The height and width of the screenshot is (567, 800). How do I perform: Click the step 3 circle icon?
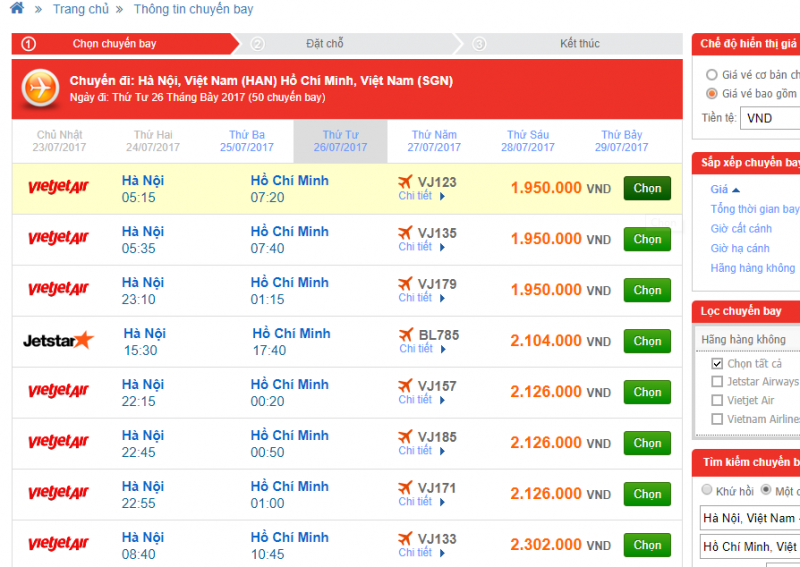(x=479, y=44)
